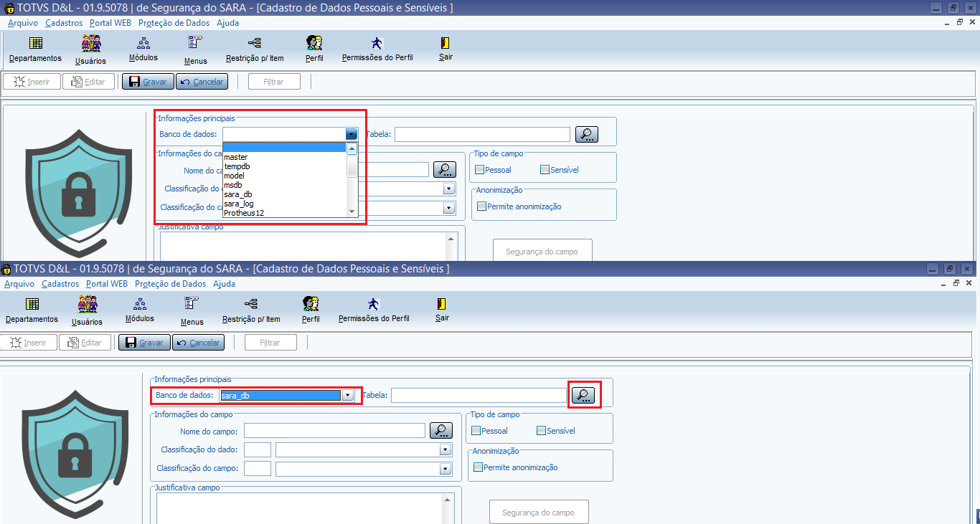Open Menus in the lower window toolbar
The image size is (980, 524).
[192, 312]
